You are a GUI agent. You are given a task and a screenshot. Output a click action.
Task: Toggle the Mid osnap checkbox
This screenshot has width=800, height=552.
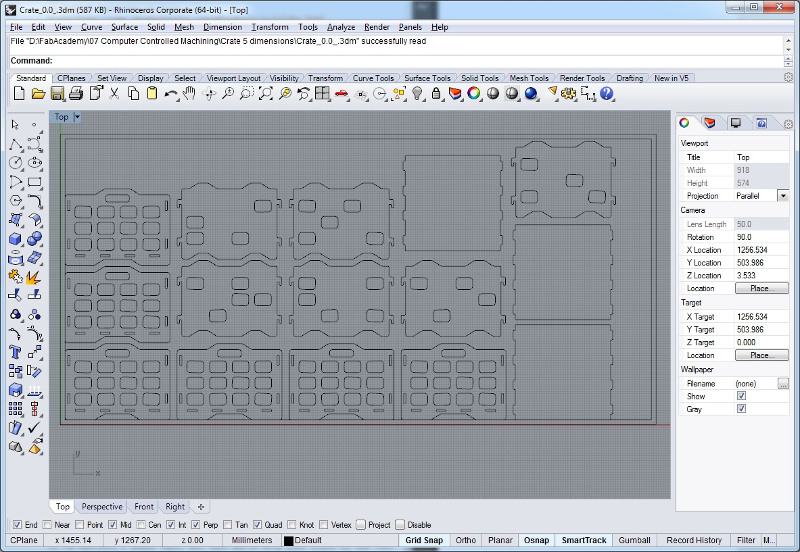113,525
